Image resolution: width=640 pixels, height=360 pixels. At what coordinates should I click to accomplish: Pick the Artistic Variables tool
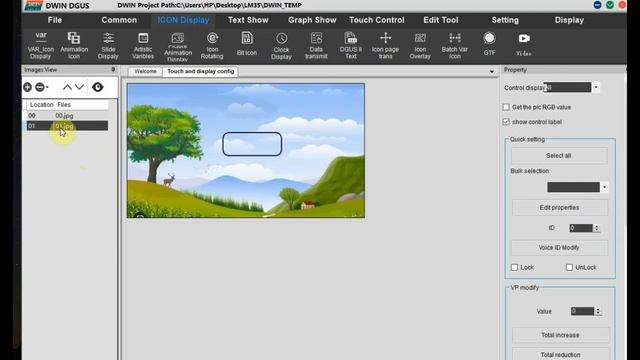[143, 45]
